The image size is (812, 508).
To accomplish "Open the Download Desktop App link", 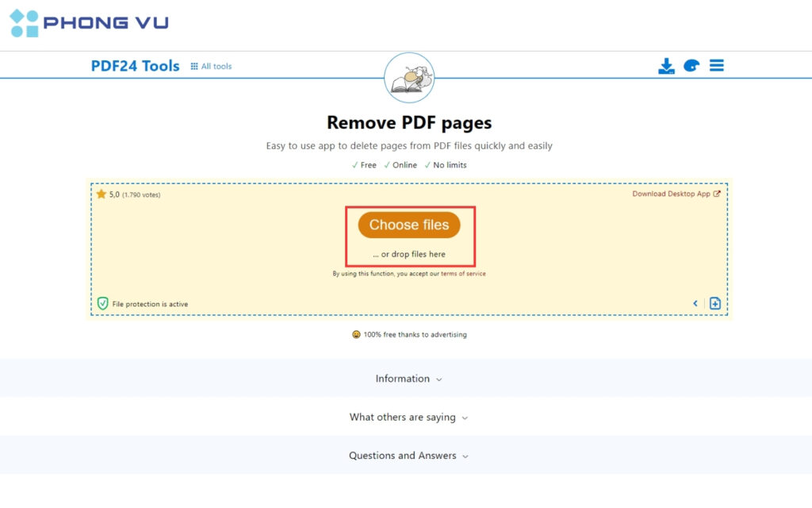I will point(672,193).
